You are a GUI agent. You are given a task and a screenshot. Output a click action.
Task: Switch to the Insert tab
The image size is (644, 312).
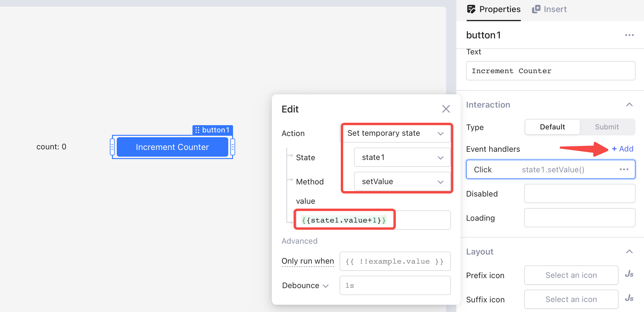549,9
